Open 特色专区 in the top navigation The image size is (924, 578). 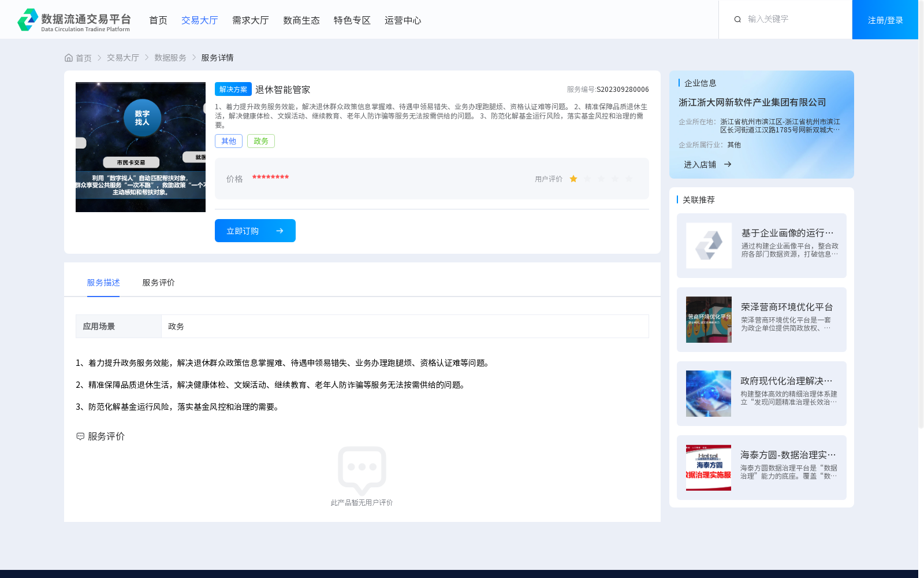click(x=352, y=20)
